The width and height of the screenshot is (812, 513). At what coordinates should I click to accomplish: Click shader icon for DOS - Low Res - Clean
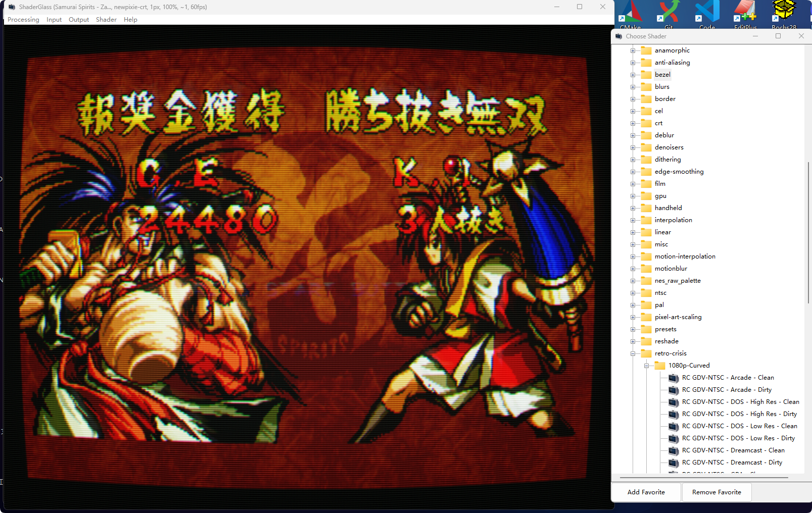tap(674, 426)
